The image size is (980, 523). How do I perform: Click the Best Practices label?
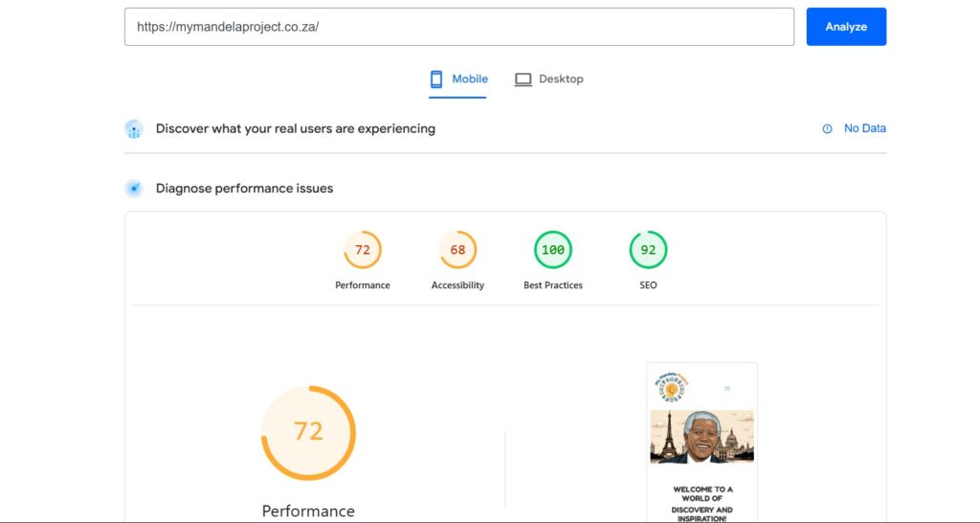tap(553, 285)
